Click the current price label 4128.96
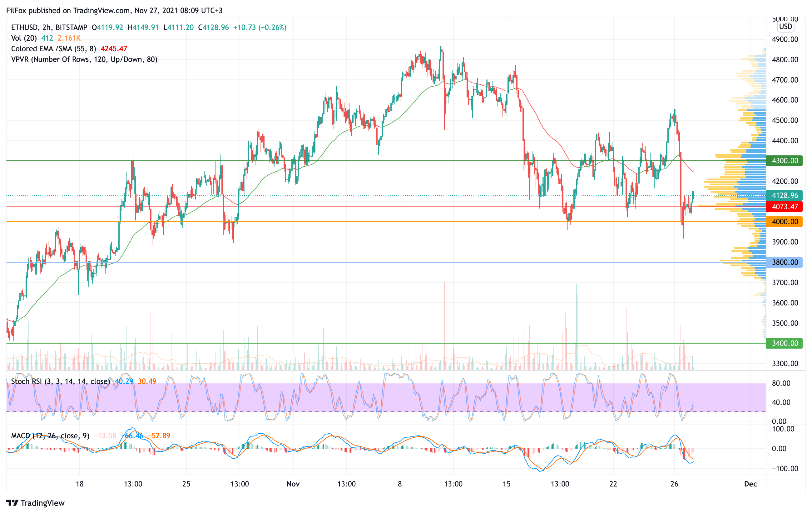The width and height of the screenshot is (812, 514). pyautogui.click(x=784, y=195)
